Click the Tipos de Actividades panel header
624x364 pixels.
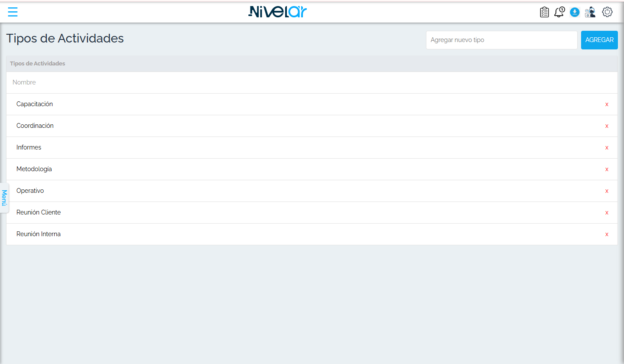click(x=312, y=64)
